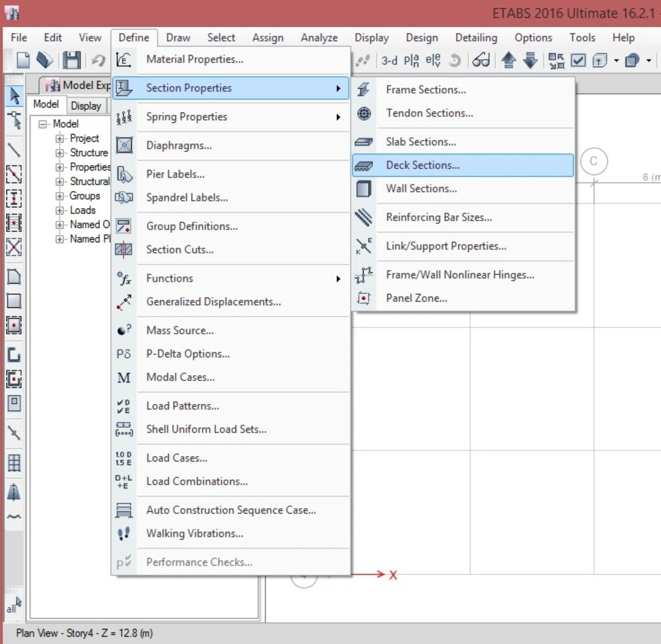Image resolution: width=661 pixels, height=644 pixels.
Task: Switch to the Display tab in explorer
Action: click(86, 106)
